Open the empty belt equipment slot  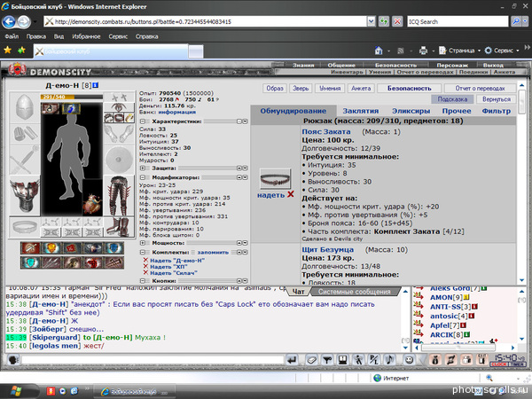coord(25,227)
